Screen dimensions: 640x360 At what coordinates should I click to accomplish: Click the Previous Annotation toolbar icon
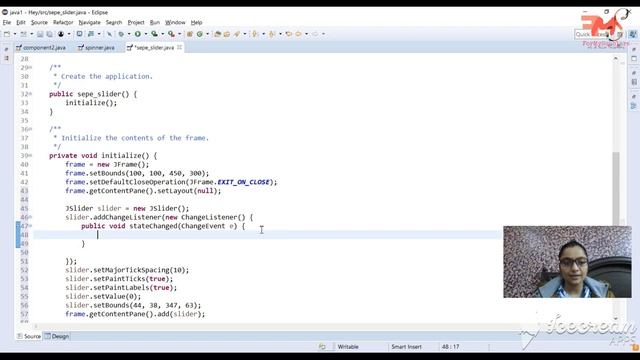(271, 34)
